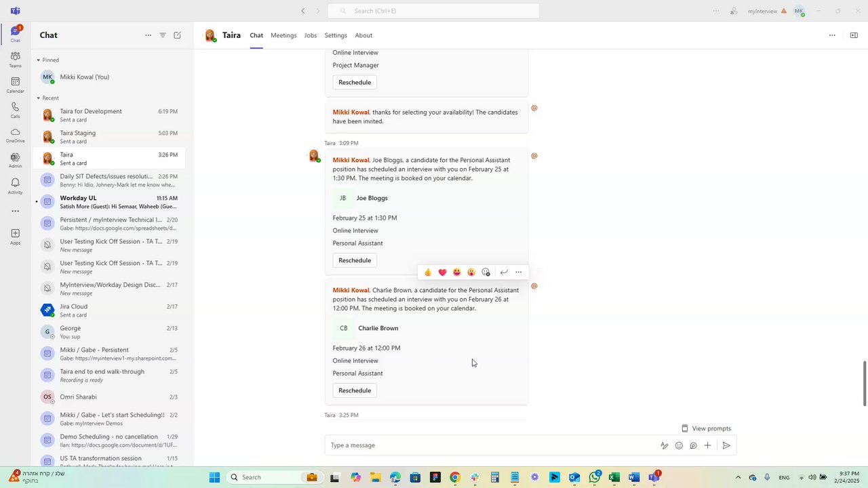Open Calendar in the left rail
868x488 pixels.
pyautogui.click(x=15, y=85)
